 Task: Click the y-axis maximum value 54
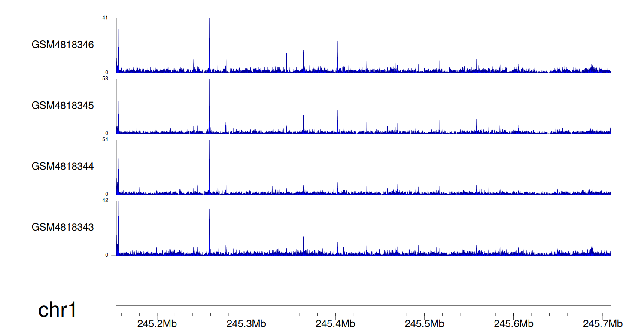(105, 140)
